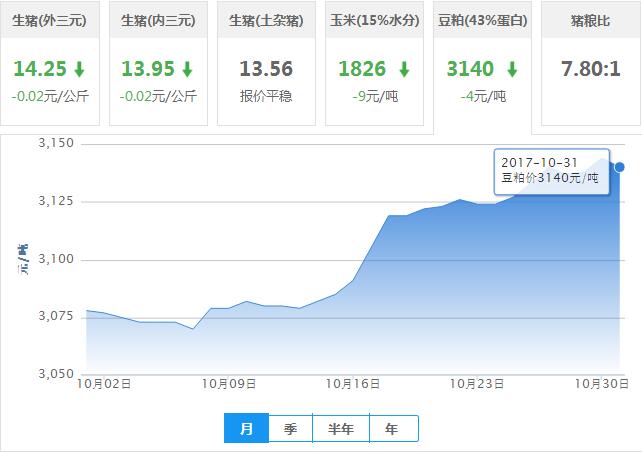Click the 13.56 price value

click(266, 69)
